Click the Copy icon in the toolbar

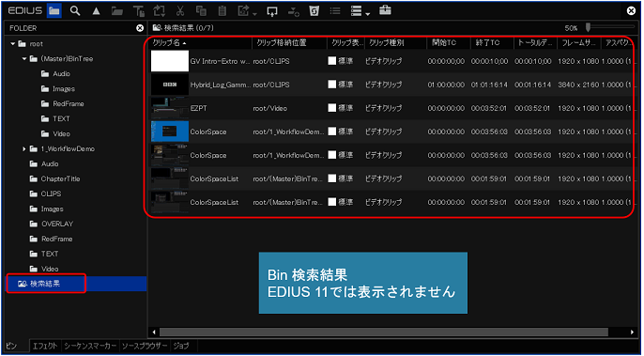[201, 11]
